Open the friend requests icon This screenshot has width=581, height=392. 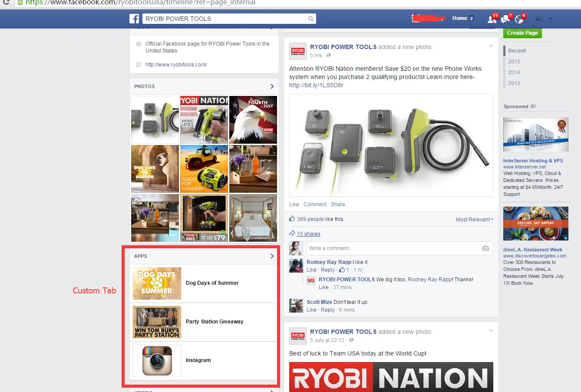click(492, 19)
